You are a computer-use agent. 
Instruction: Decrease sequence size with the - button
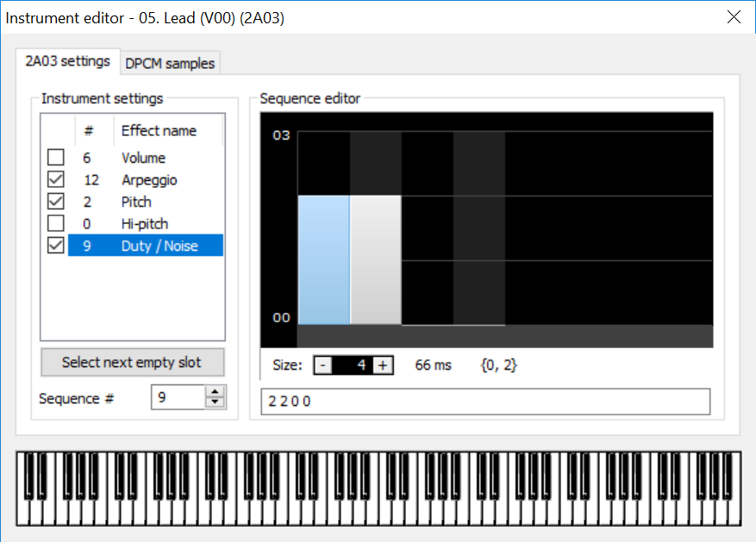324,365
